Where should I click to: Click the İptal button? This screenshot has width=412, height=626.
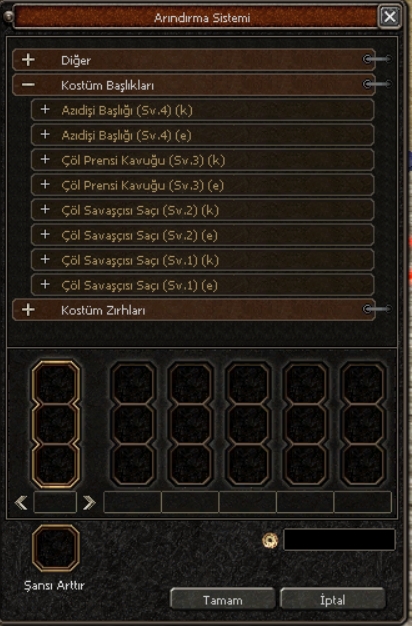tap(333, 600)
